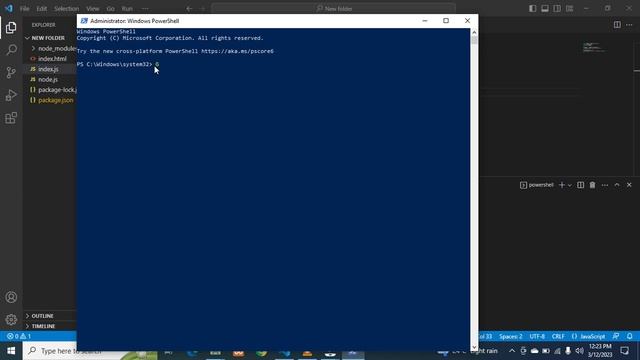Open the Windows Action Center notifications
Screen dimensions: 640x360
[624, 351]
